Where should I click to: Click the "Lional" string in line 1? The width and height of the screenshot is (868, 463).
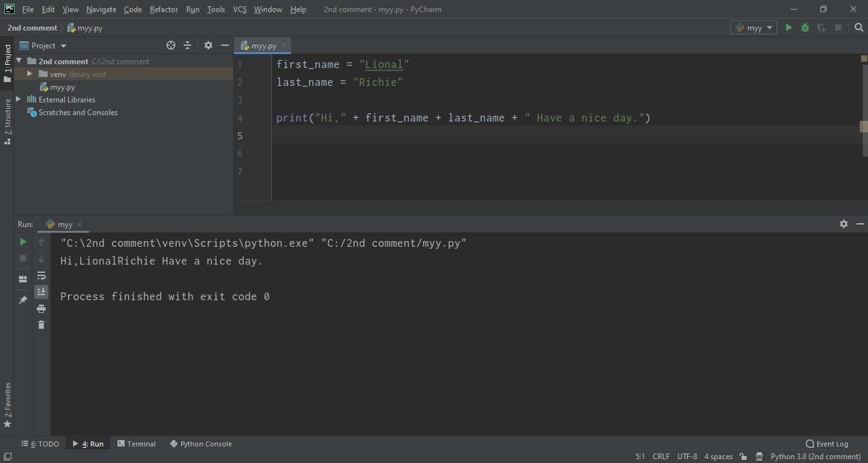384,64
